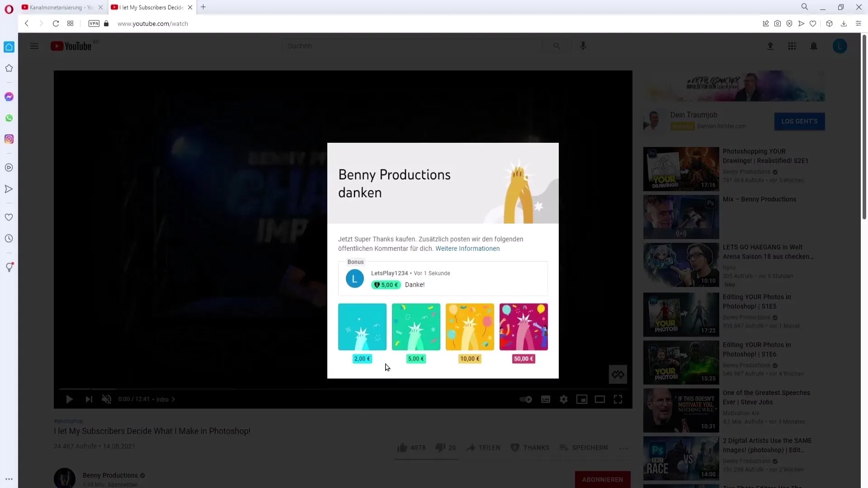
Task: Play the video
Action: 69,399
